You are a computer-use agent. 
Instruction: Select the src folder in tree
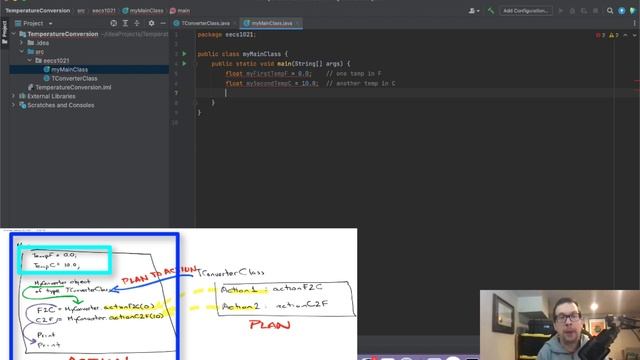(x=36, y=52)
